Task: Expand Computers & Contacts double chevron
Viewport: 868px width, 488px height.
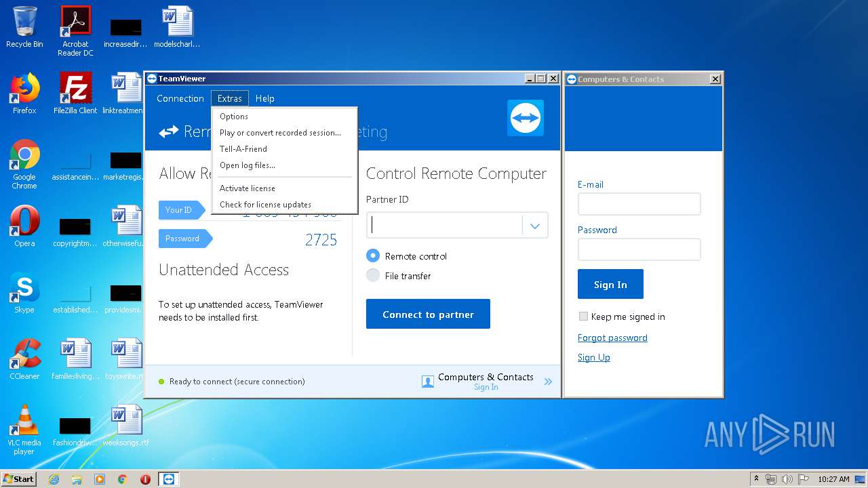Action: point(548,382)
